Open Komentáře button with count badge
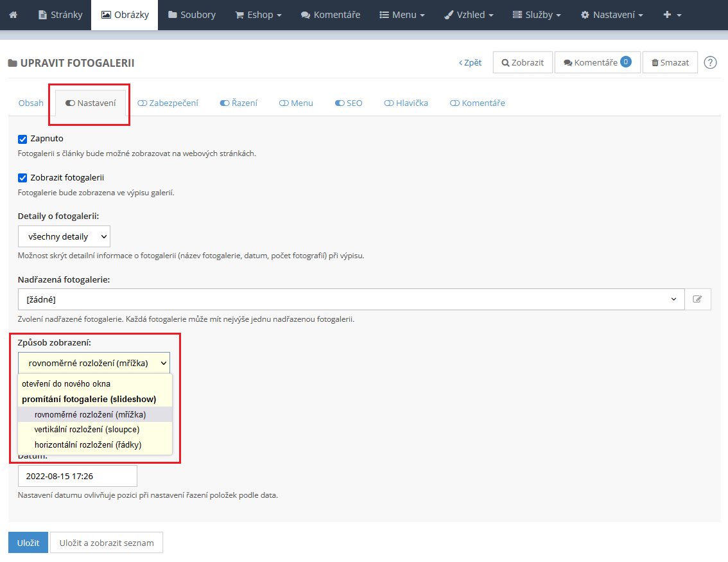The image size is (728, 562). [597, 62]
